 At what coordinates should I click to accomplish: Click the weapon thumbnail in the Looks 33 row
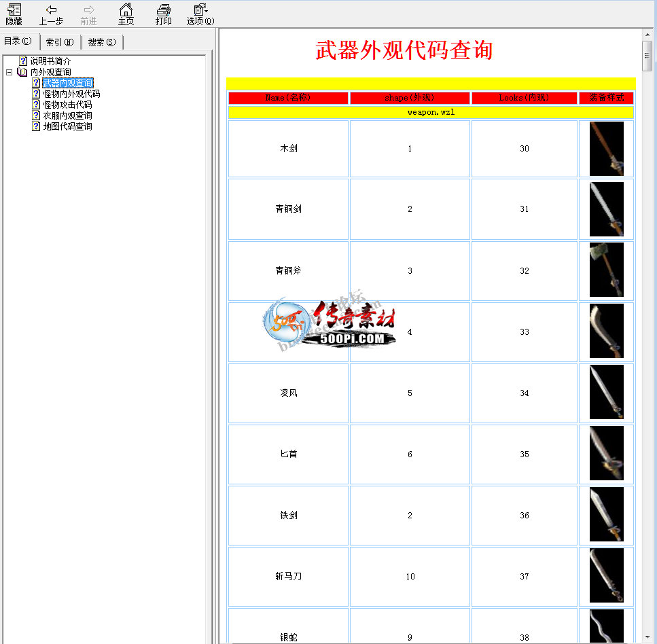(606, 331)
